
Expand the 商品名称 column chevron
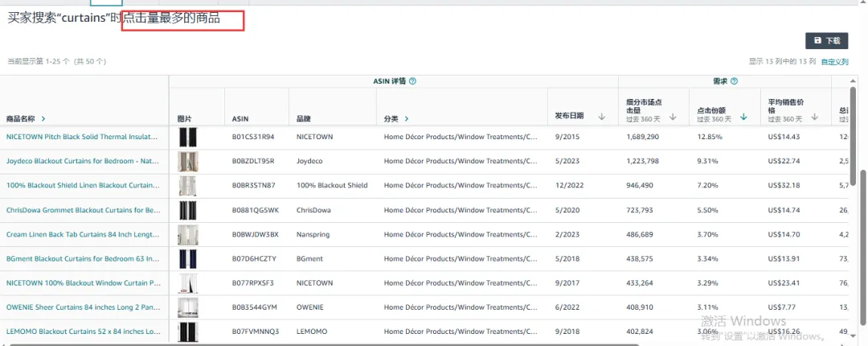(43, 119)
